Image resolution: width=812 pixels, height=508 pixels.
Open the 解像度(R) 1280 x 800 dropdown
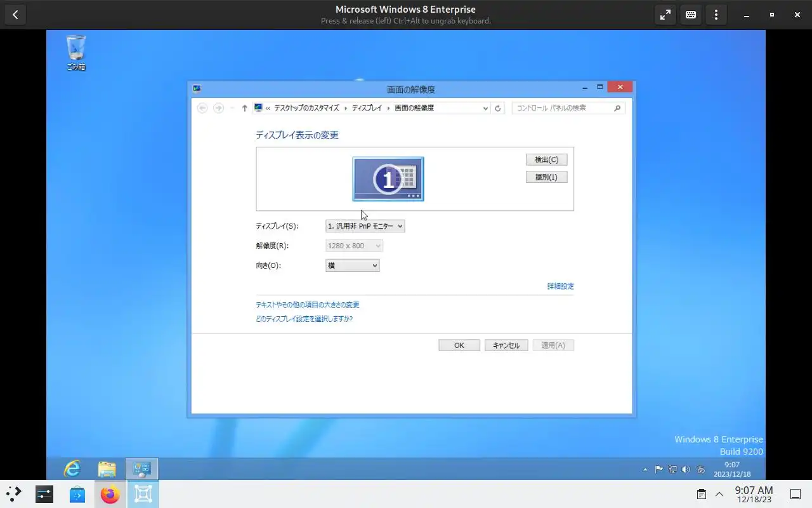[x=354, y=246]
